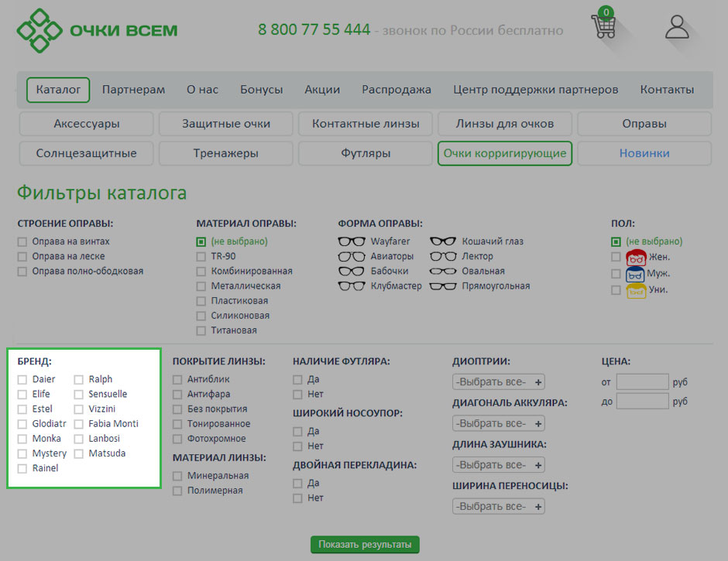
Task: Open the Длина заушника dropdown
Action: tap(499, 465)
